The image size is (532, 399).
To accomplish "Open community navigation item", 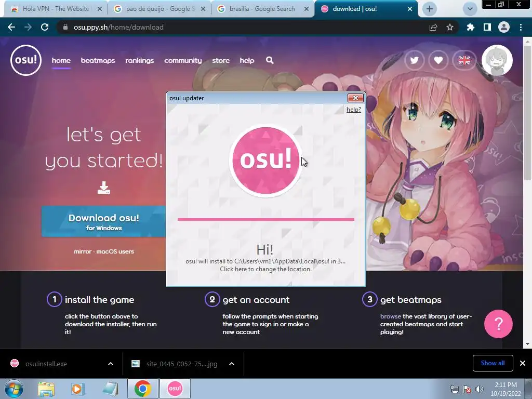I will (183, 60).
